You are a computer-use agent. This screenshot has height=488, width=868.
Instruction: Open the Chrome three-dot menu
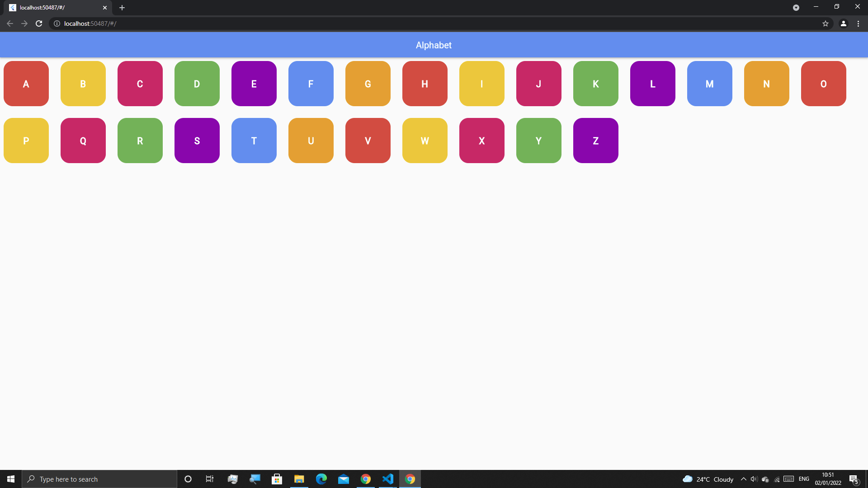pos(858,23)
